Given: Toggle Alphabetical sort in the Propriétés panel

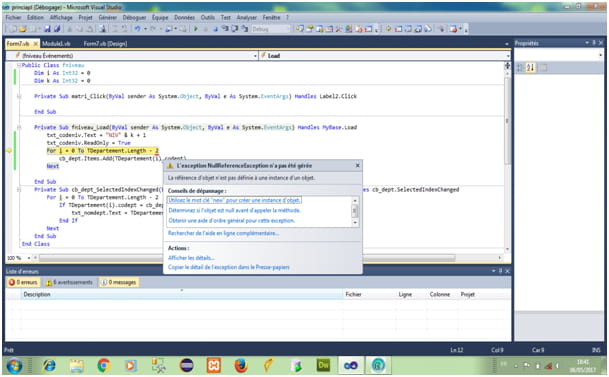Looking at the screenshot, I should pyautogui.click(x=531, y=68).
